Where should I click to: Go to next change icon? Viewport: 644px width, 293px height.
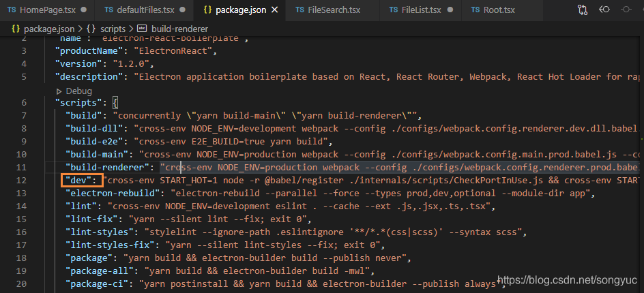[626, 10]
